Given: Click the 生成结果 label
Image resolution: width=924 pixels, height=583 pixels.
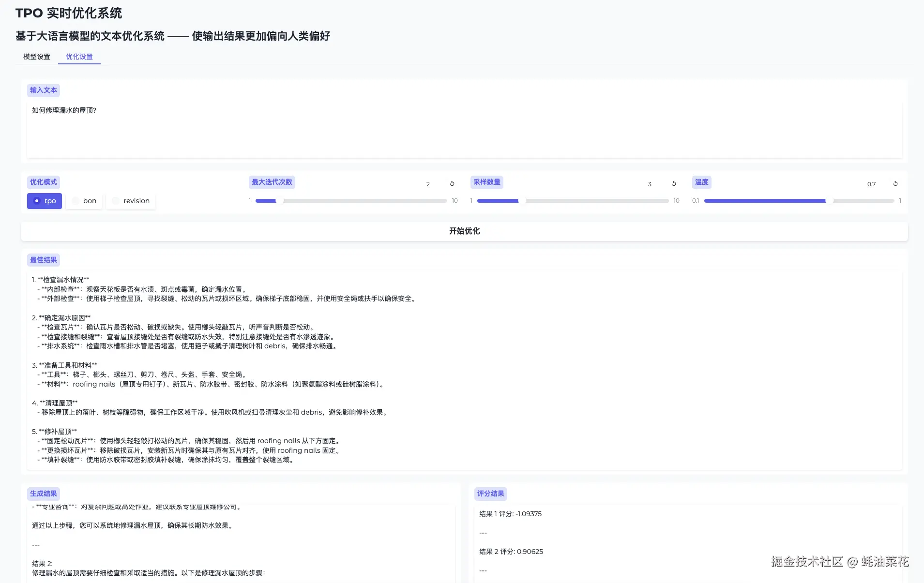Looking at the screenshot, I should coord(44,494).
